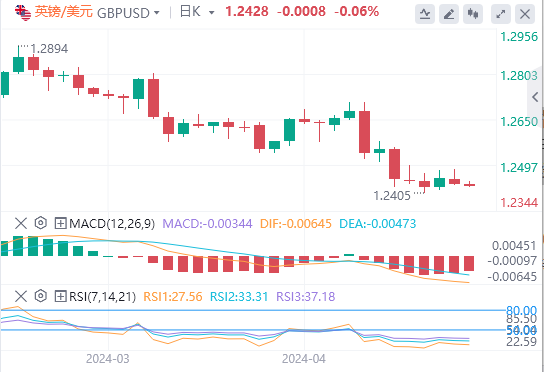544x372 pixels.
Task: Click the 1.2344 price axis label
Action: (x=519, y=202)
